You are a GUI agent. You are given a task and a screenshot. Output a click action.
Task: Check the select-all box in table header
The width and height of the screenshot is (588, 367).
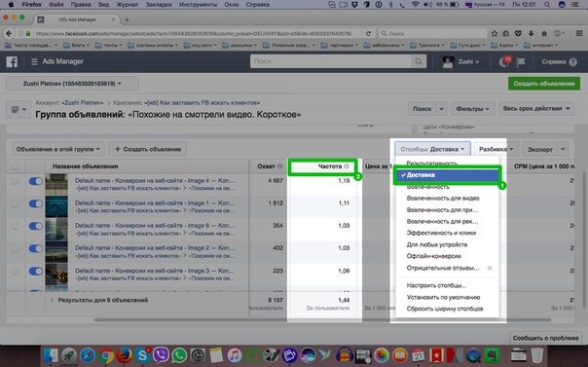click(x=16, y=166)
